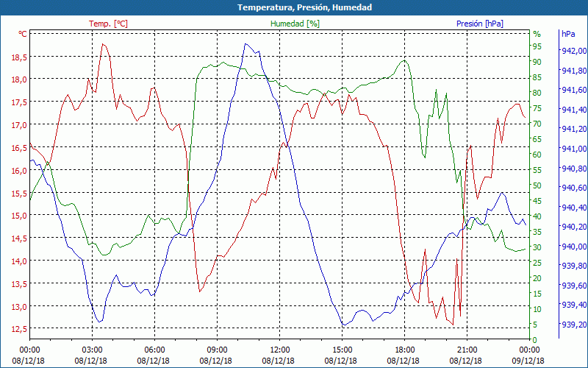
Task: Click the red "°C" axis unit label
Action: point(23,34)
